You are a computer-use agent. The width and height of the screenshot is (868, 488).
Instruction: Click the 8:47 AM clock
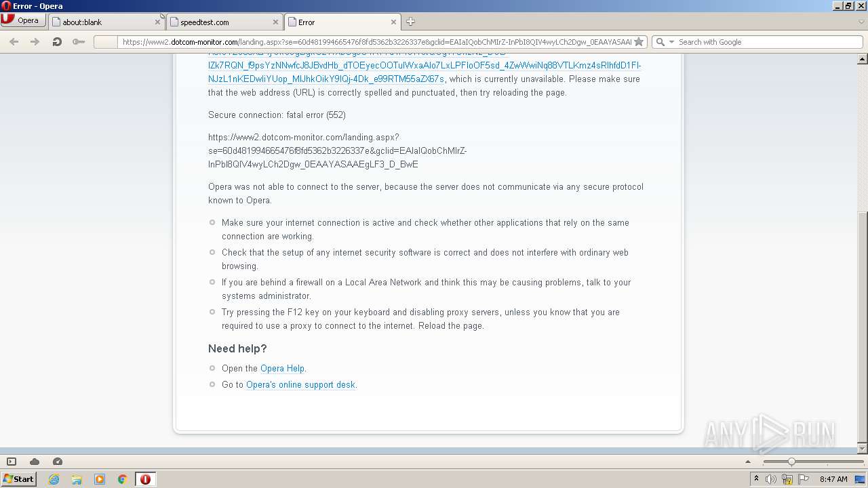pyautogui.click(x=833, y=479)
